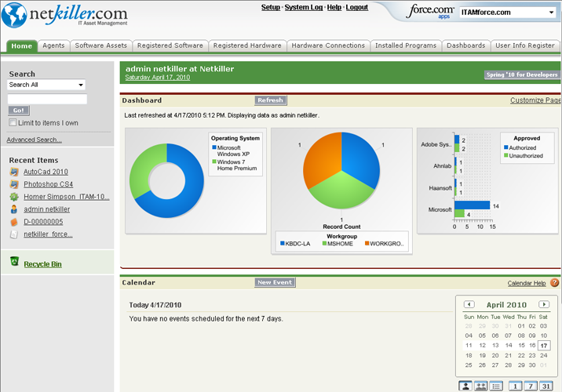Go to previous month in calendar
The image size is (562, 392).
[469, 304]
